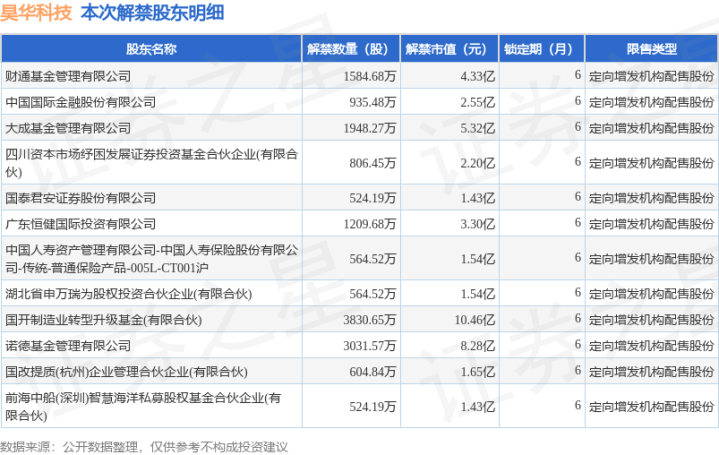Click the 国开制造业转型升级基金 shareholder name
The height and width of the screenshot is (455, 719).
[104, 320]
